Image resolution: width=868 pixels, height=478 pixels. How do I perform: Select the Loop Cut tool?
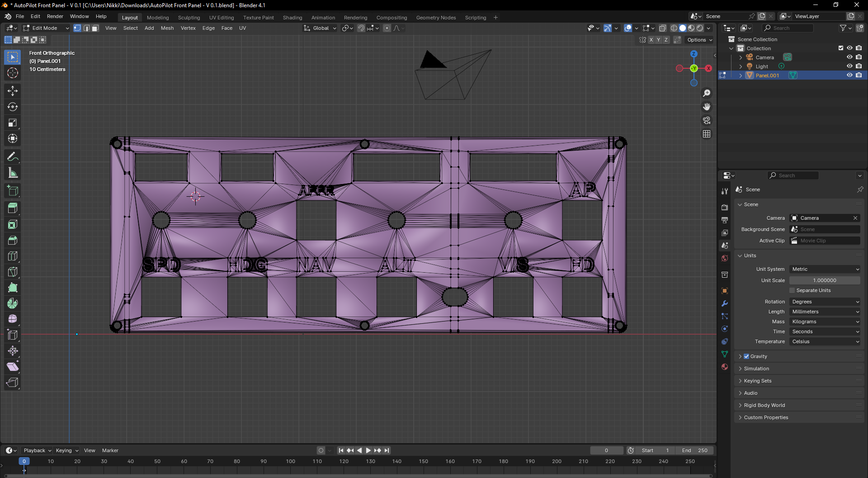click(13, 256)
